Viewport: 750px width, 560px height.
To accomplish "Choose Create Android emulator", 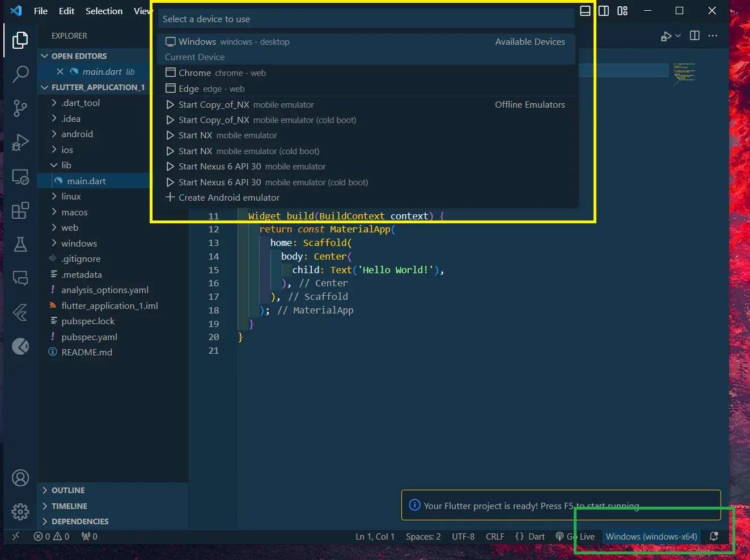I will 366,197.
